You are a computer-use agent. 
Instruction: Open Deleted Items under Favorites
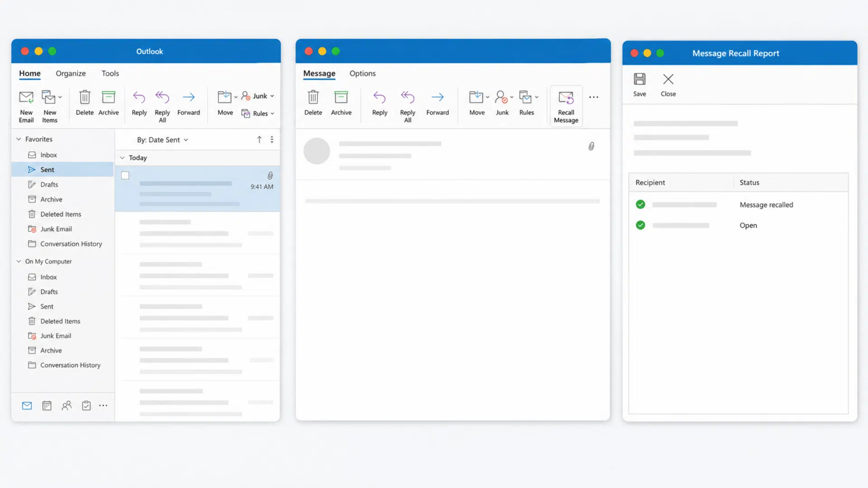(x=63, y=214)
